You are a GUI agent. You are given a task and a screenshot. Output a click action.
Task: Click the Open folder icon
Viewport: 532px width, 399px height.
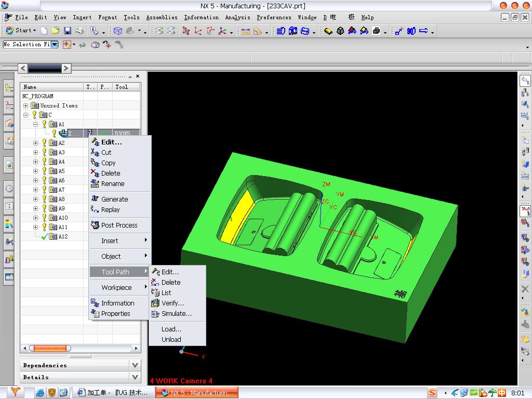(x=55, y=31)
